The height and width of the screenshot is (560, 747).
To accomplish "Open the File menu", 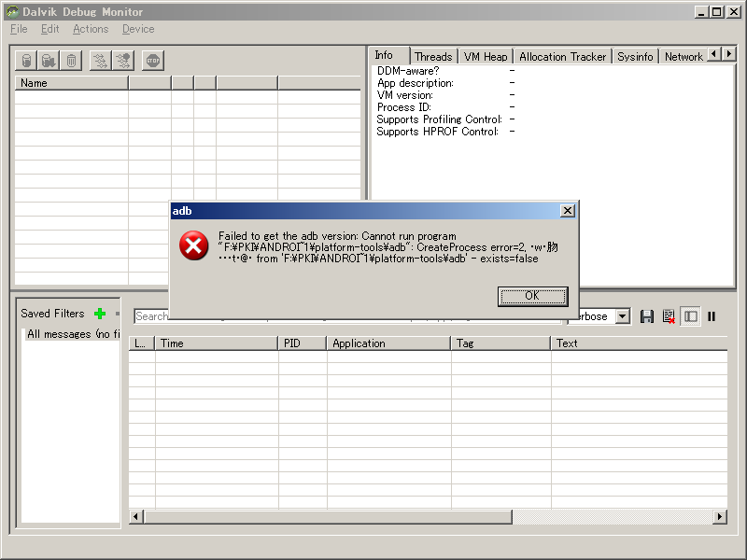I will tap(19, 29).
